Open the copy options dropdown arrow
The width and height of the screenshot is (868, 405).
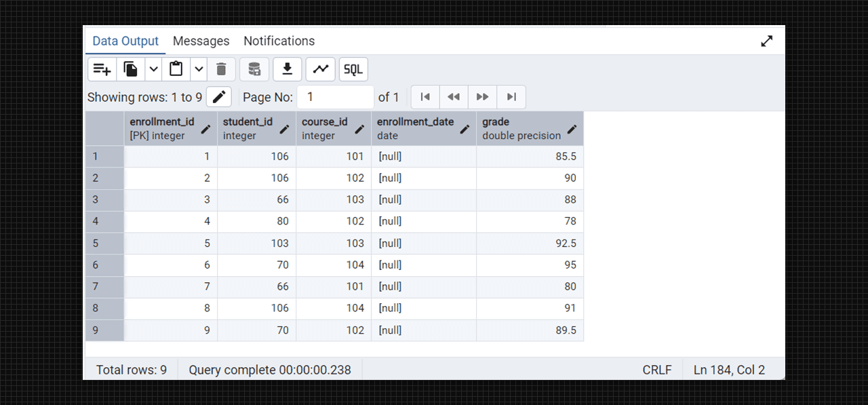coord(153,69)
